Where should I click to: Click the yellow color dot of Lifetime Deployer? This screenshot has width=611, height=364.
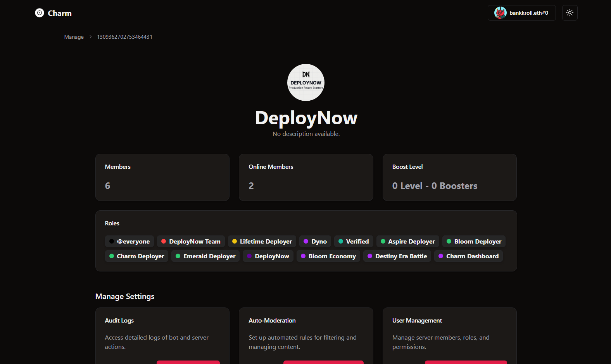coord(235,241)
